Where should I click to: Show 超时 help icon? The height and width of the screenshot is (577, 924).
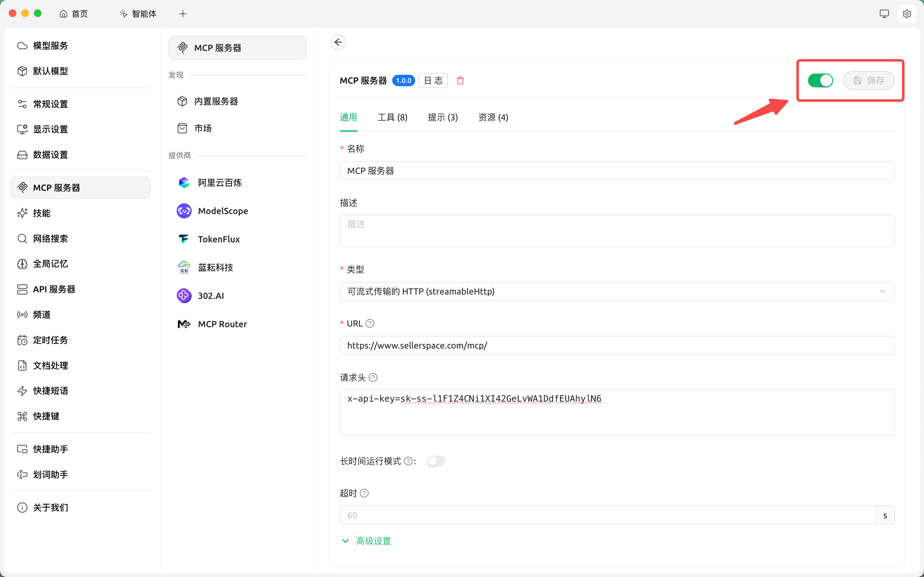click(x=365, y=493)
